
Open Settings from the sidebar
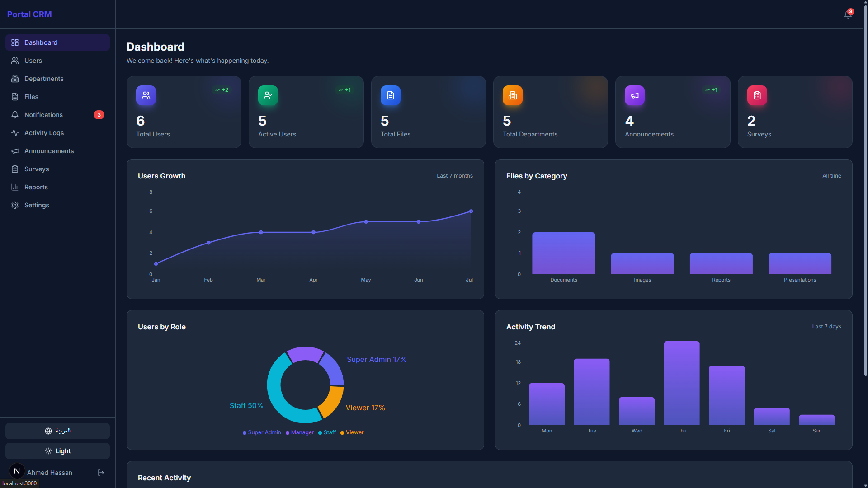click(x=57, y=205)
